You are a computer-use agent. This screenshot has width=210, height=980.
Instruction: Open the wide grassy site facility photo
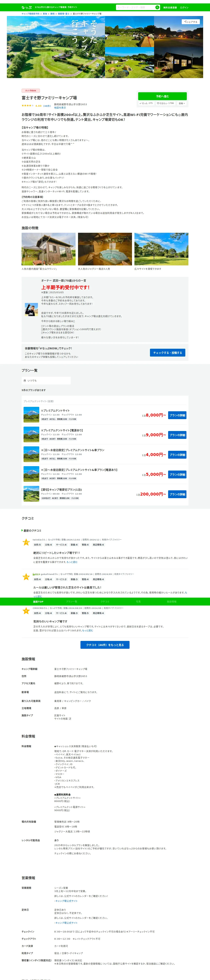coord(161,249)
